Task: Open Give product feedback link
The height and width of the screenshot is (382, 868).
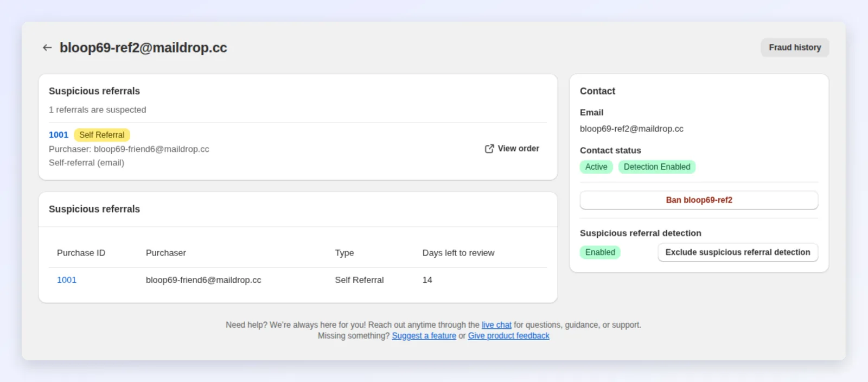Action: pos(509,336)
